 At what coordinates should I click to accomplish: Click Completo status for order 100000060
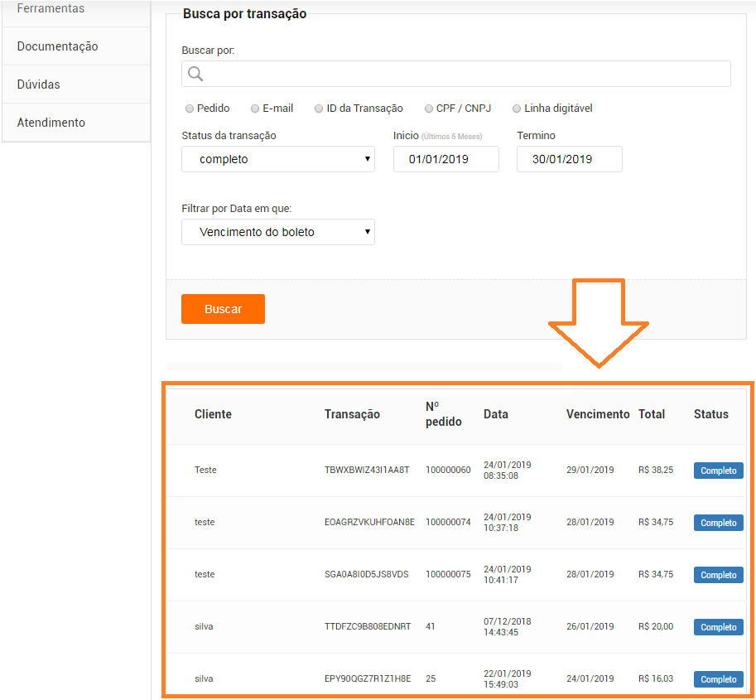(x=719, y=471)
